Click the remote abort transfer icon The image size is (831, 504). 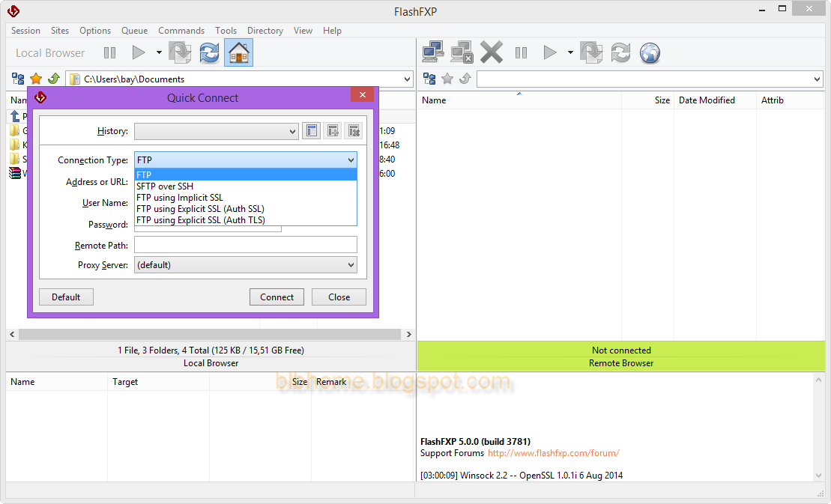(x=591, y=52)
